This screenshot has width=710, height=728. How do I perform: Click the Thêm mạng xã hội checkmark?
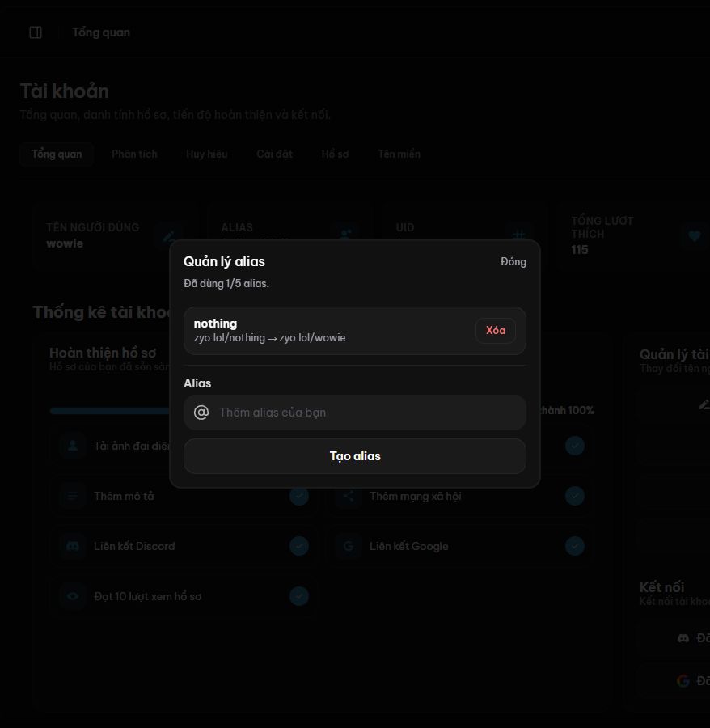(x=575, y=496)
